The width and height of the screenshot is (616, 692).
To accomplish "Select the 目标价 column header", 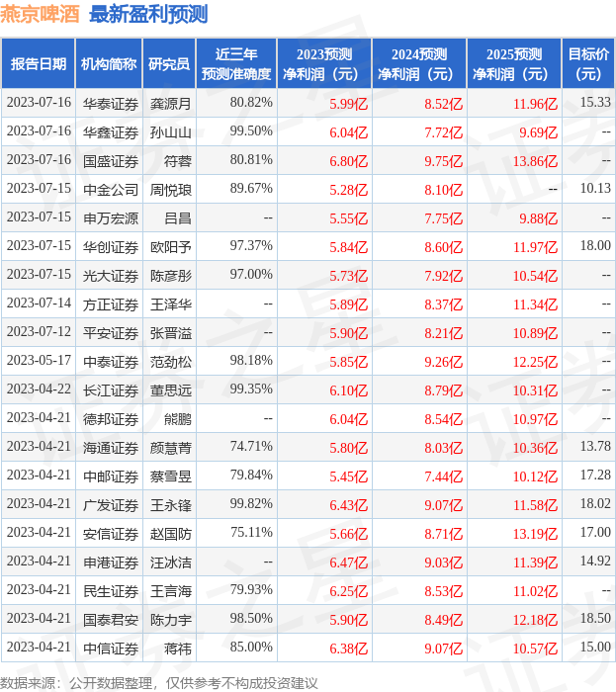I will 588,63.
